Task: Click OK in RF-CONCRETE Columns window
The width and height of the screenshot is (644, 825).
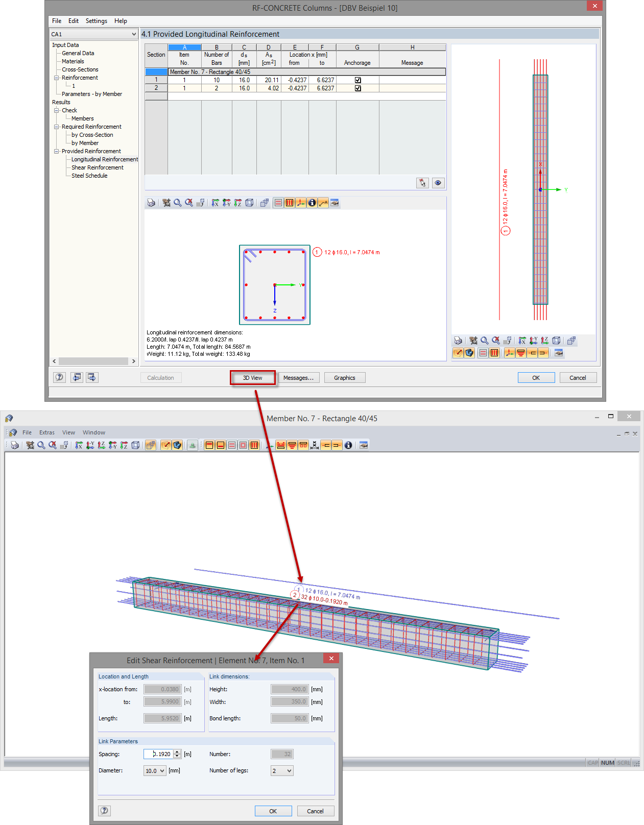Action: pyautogui.click(x=536, y=378)
